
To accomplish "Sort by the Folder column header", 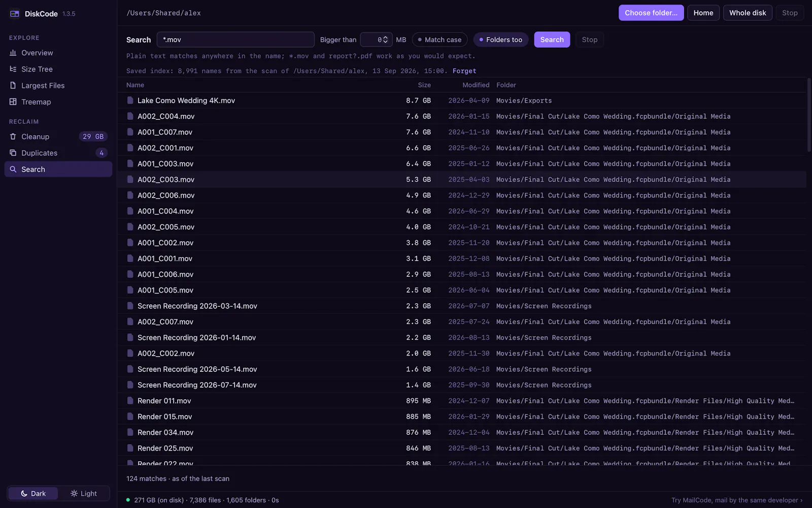I will click(x=506, y=85).
